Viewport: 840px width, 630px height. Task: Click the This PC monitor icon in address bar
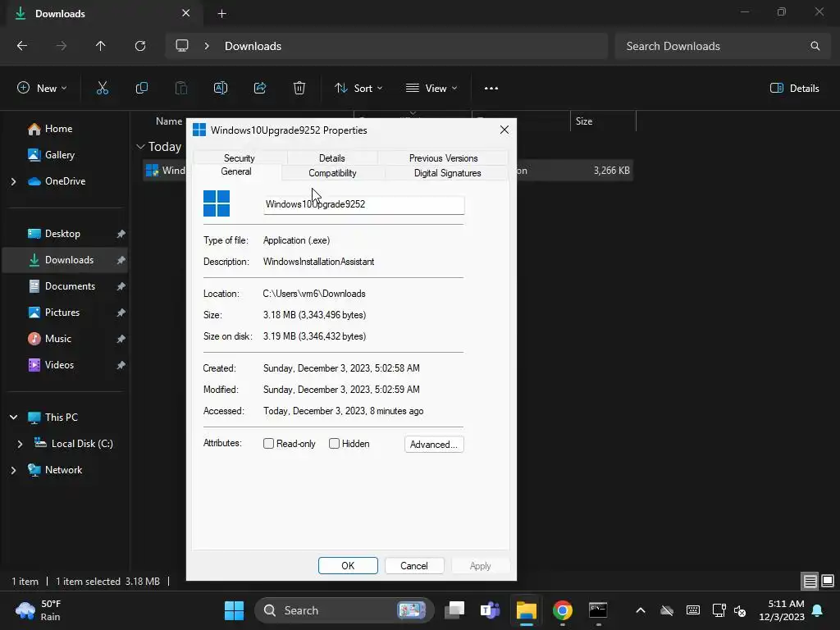(x=182, y=46)
